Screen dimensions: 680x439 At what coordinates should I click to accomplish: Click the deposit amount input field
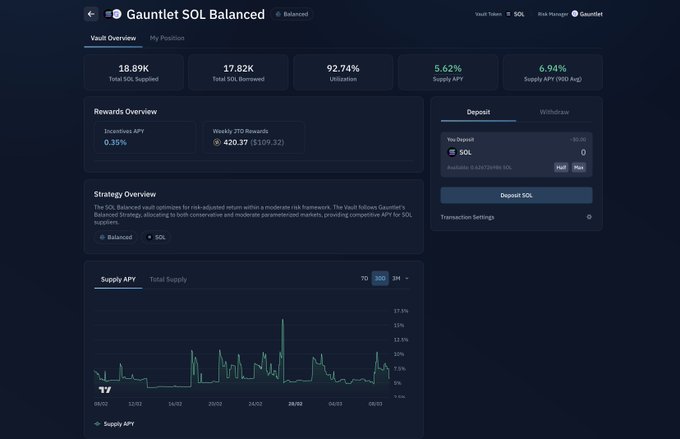click(x=540, y=152)
